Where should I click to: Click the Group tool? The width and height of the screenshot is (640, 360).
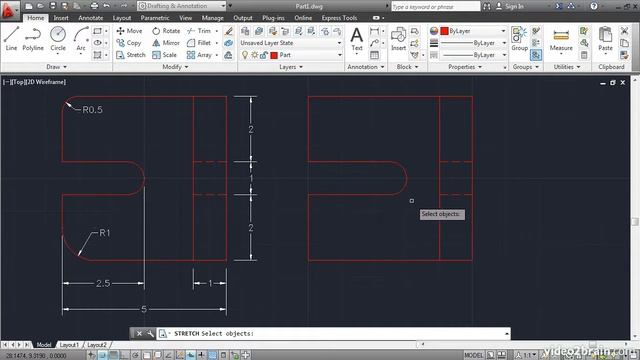point(519,39)
